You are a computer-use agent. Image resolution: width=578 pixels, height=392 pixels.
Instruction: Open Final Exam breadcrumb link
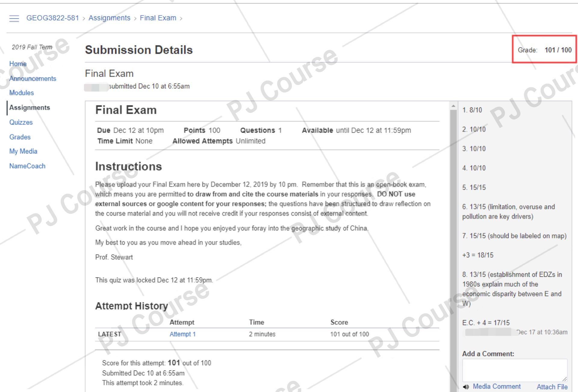(x=158, y=18)
